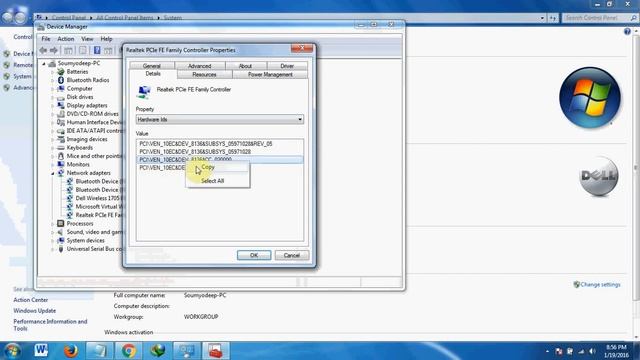Expand the Batteries category arrow

[53, 72]
